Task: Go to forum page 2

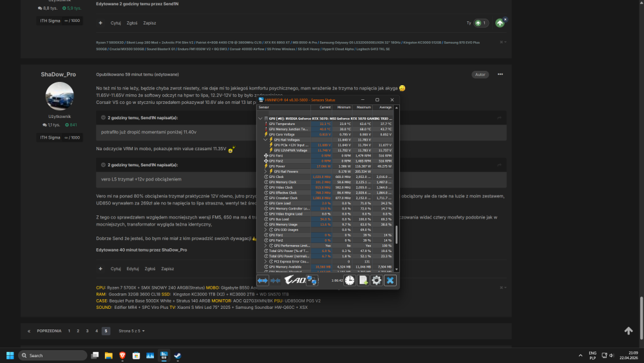Action: click(x=78, y=331)
